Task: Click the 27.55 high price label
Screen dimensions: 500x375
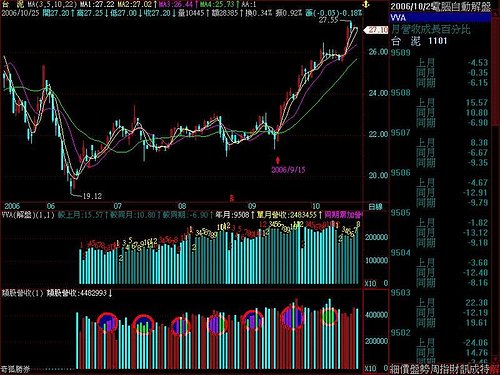Action: 328,20
